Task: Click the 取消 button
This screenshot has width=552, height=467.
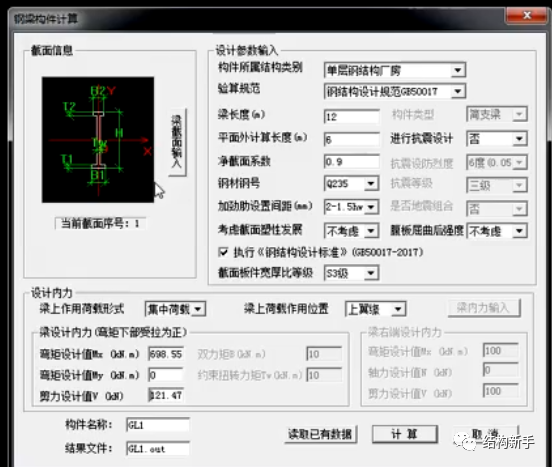Action: click(486, 434)
